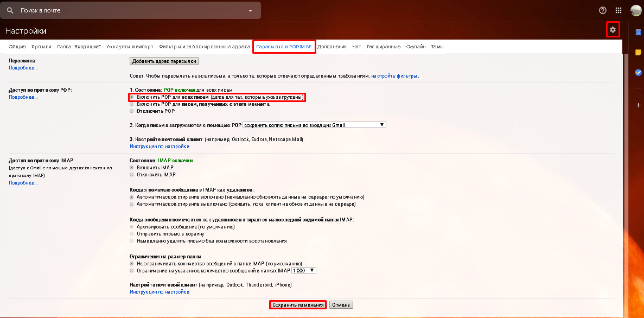Open the '1 000' message limit dropdown
Image resolution: width=644 pixels, height=318 pixels.
[304, 270]
